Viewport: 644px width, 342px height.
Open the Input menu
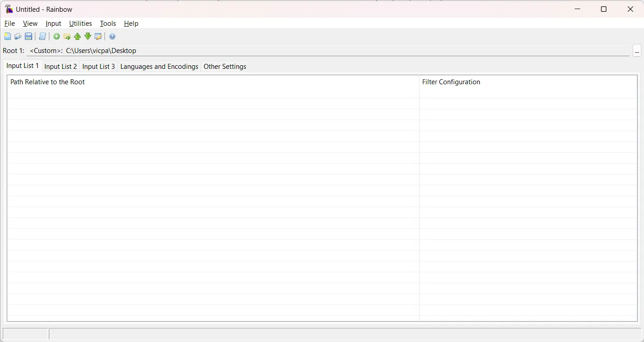click(53, 24)
